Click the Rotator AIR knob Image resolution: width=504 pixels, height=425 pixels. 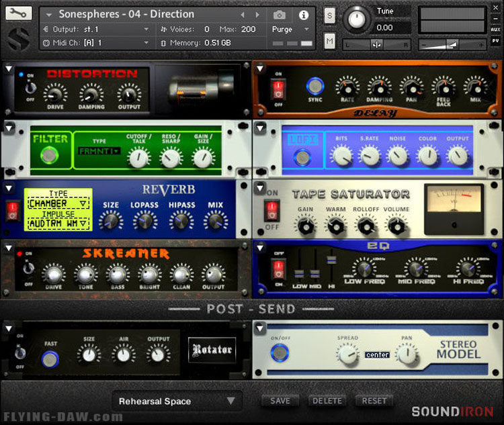[x=124, y=355]
